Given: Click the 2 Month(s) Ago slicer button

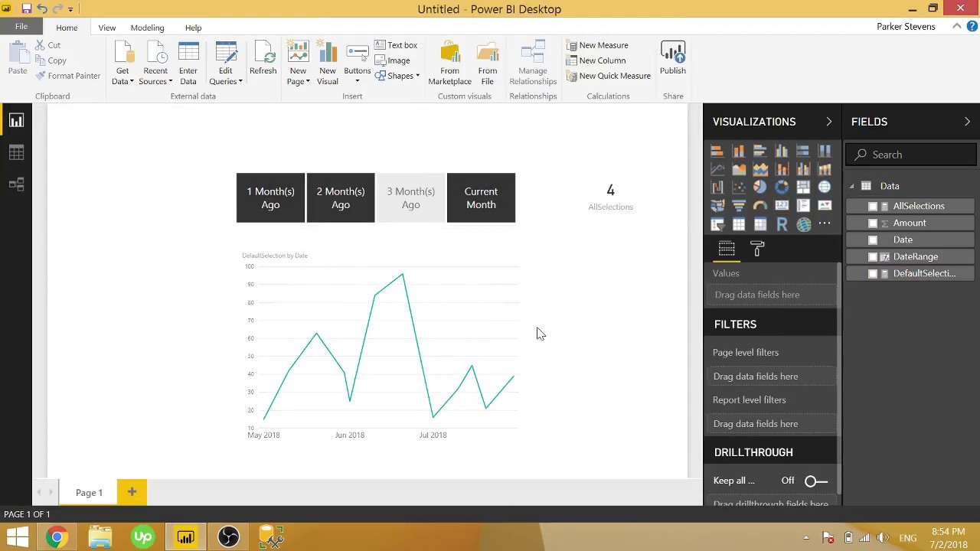Looking at the screenshot, I should coord(341,198).
